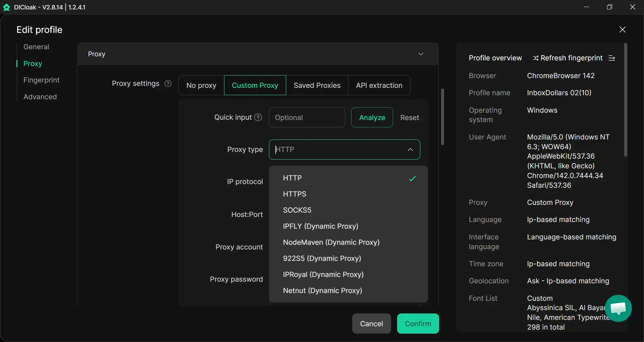
Task: Collapse the Proxy section chevron
Action: [x=421, y=54]
